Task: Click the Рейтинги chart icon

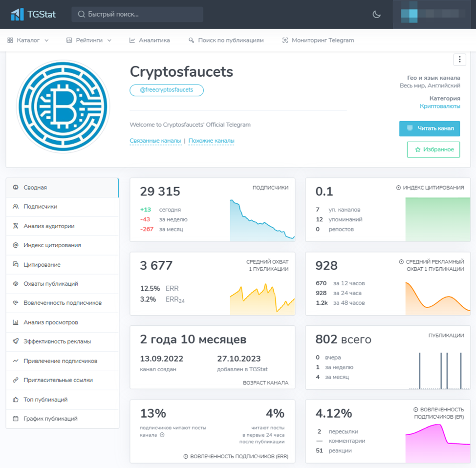Action: tap(69, 40)
